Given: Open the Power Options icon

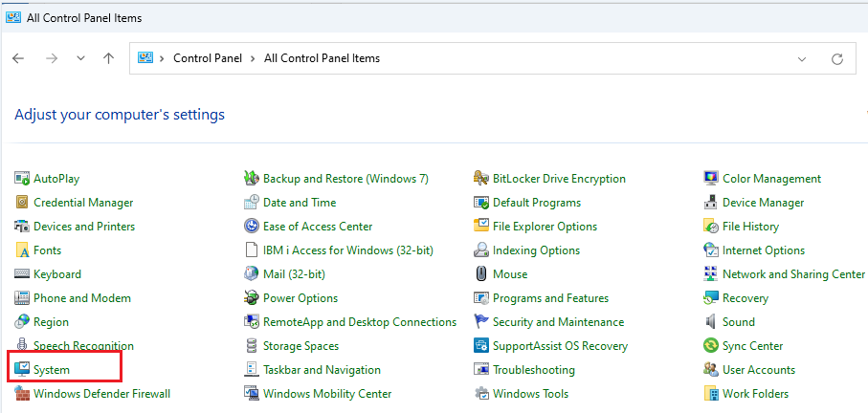Looking at the screenshot, I should (x=252, y=298).
